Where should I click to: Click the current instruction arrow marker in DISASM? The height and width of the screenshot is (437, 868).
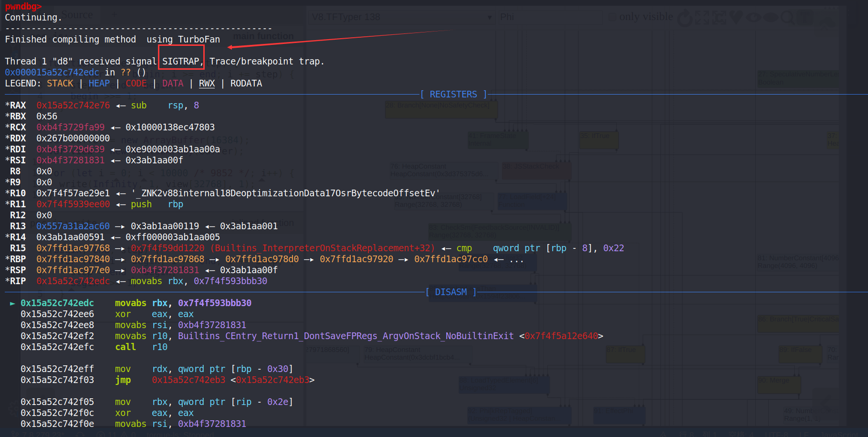point(12,303)
